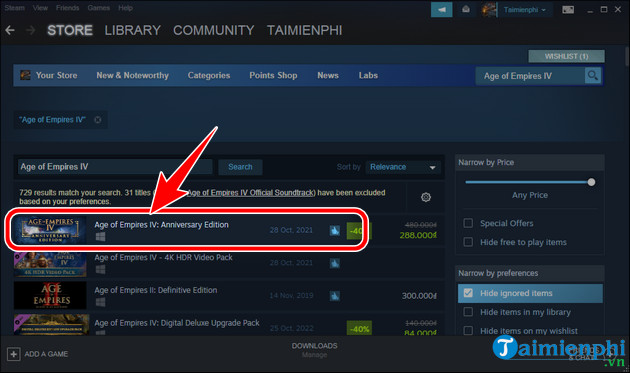This screenshot has width=630, height=373.
Task: Click review icon for Anniversary Edition row
Action: [x=335, y=230]
